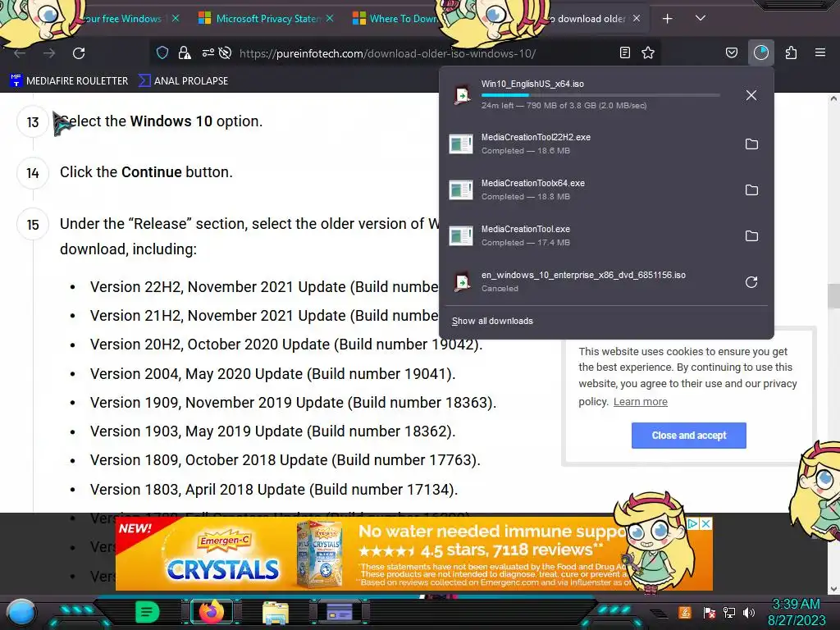840x630 pixels.
Task: Close the Microsoft Privacy Statement tab
Action: (330, 18)
